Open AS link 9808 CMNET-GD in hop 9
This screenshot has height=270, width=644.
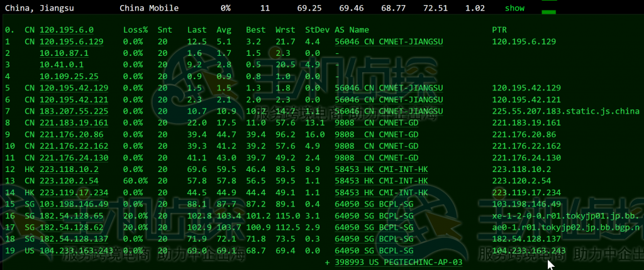click(377, 134)
